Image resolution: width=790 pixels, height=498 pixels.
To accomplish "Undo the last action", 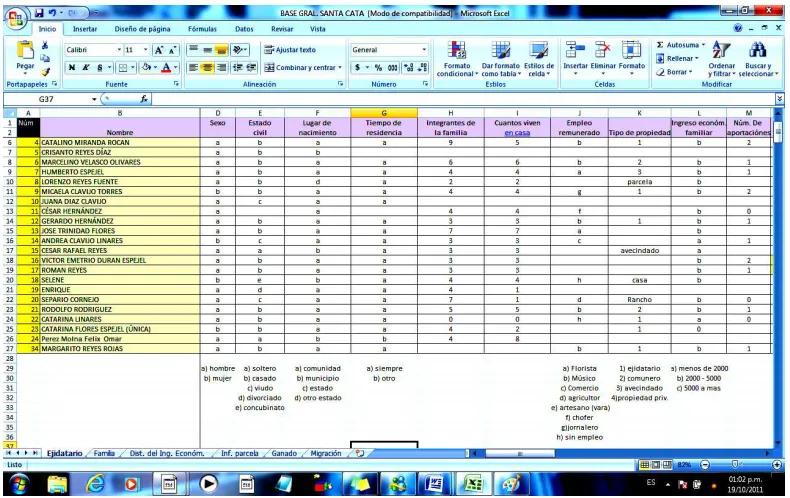I will [x=52, y=13].
